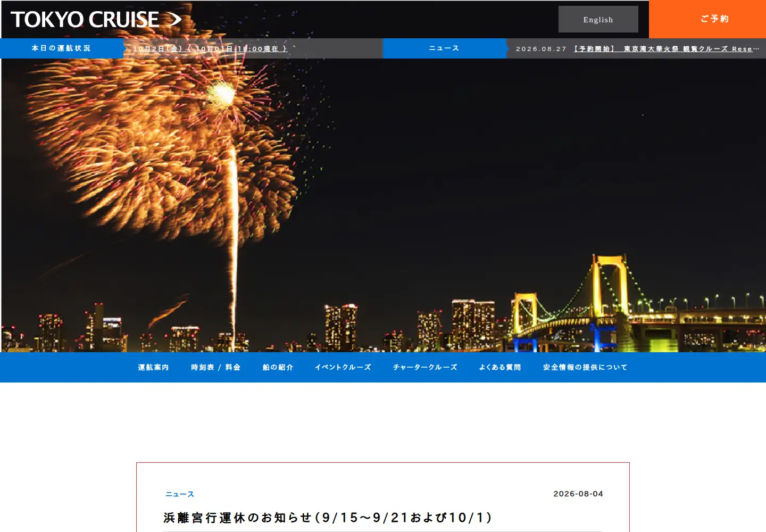Open the 船の紹介 menu item
This screenshot has width=766, height=532.
point(278,368)
